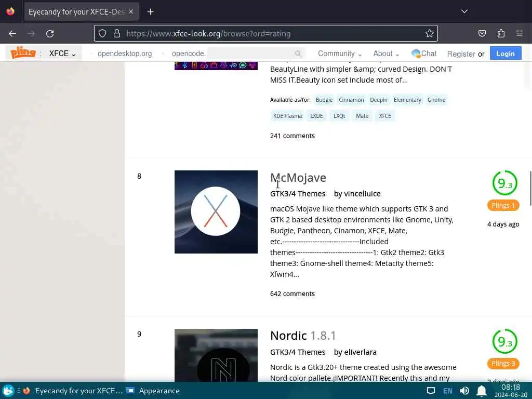Open the XFCE applications menu icon

coord(8,391)
